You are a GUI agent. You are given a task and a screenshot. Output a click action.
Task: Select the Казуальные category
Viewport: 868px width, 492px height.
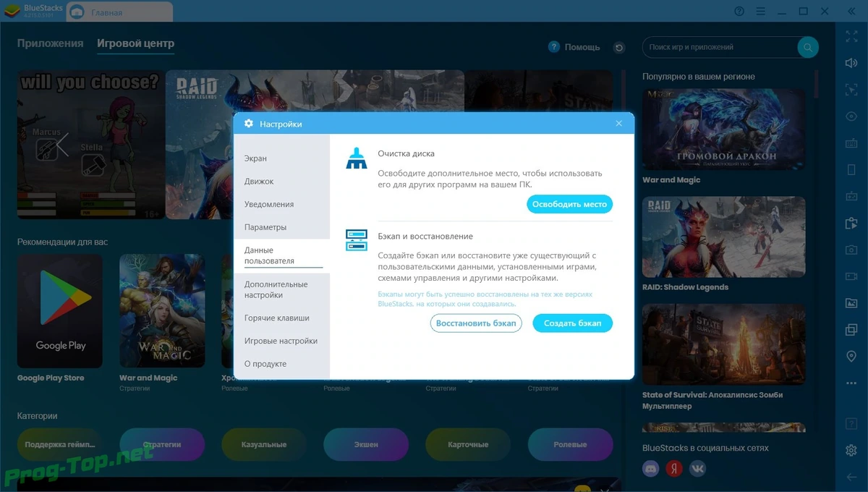tap(264, 444)
